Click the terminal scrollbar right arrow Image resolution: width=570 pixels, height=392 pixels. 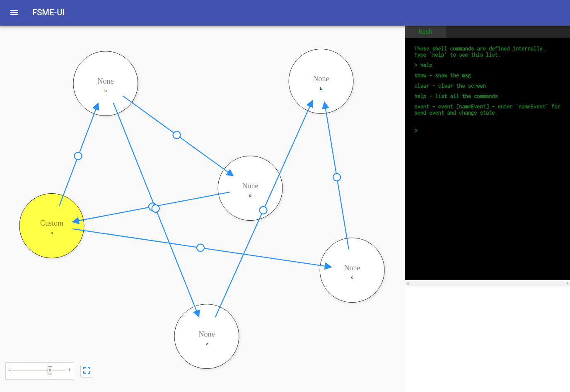click(x=567, y=284)
